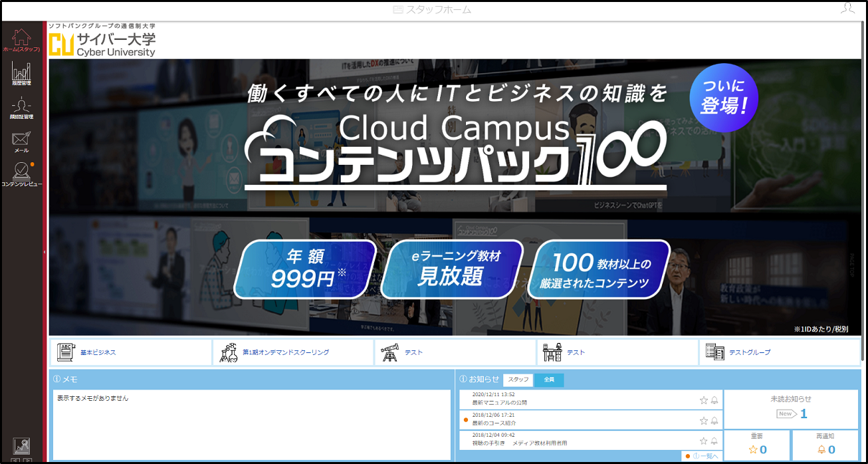The image size is (868, 464).
Task: Click inside the empty メモ area
Action: tap(252, 425)
